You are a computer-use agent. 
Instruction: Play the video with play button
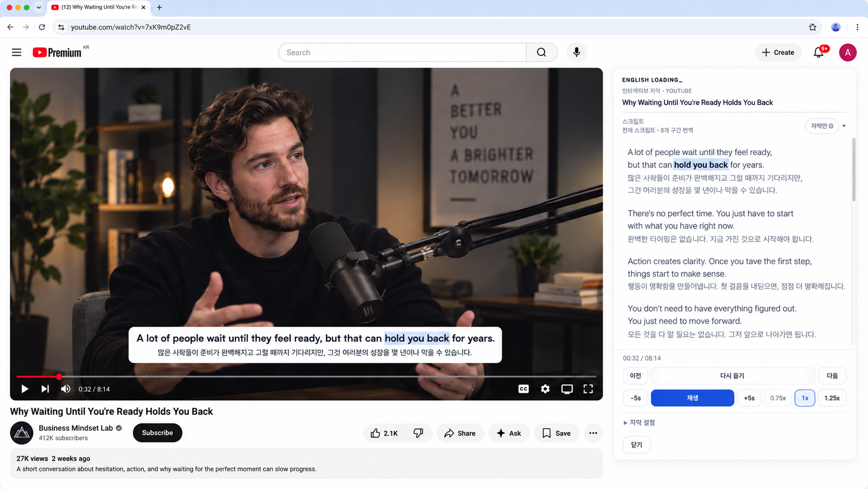point(24,389)
